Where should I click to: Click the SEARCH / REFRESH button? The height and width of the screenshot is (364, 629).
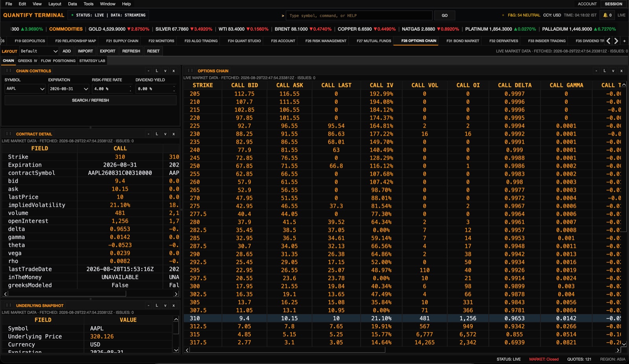pos(90,101)
